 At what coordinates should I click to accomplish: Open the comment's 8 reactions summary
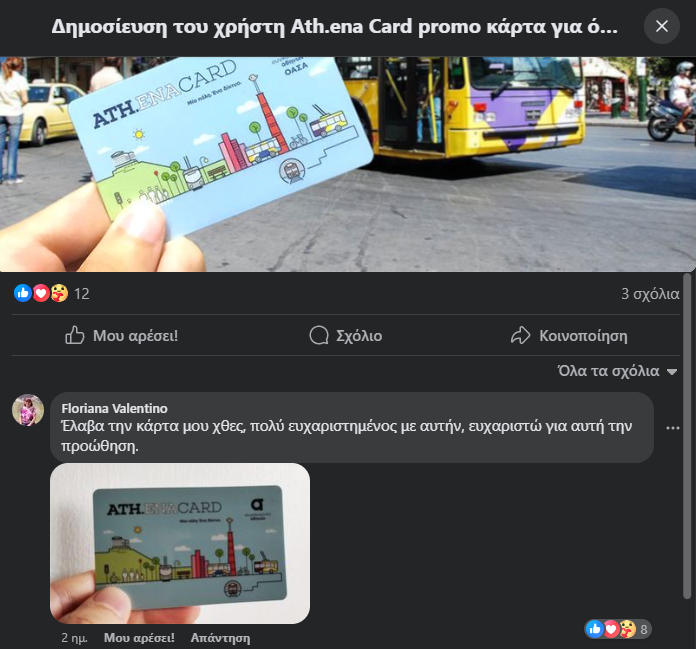617,629
